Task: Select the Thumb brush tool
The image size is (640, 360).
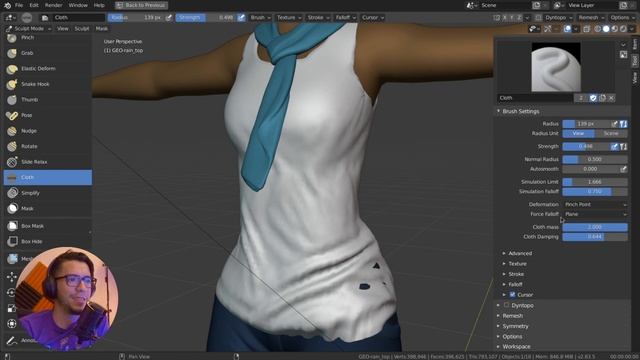Action: (48, 100)
